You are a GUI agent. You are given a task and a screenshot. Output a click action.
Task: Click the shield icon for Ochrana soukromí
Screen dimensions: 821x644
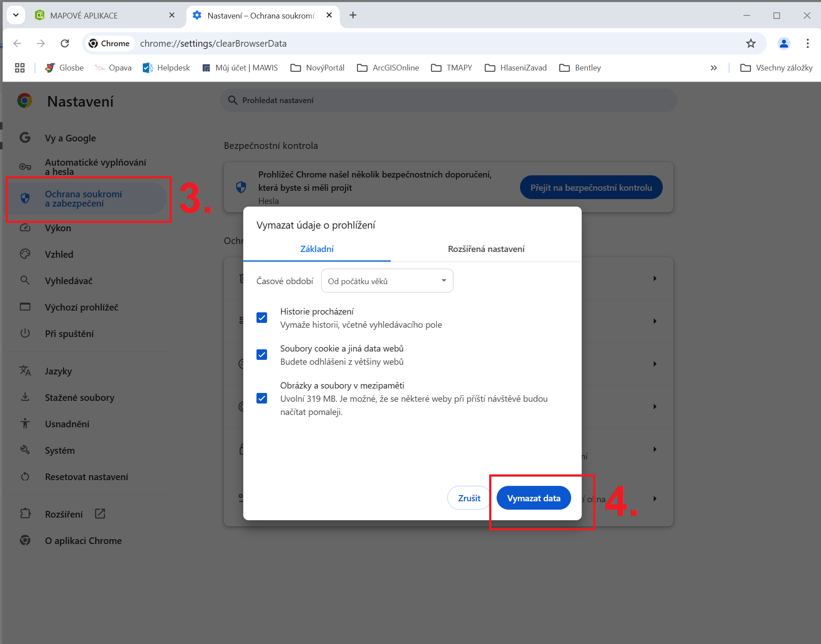click(25, 198)
